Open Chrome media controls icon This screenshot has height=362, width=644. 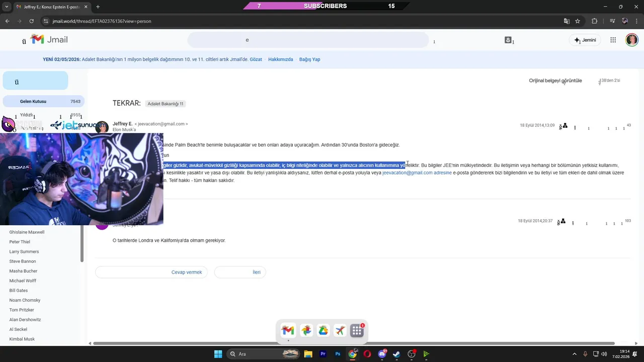pyautogui.click(x=612, y=21)
